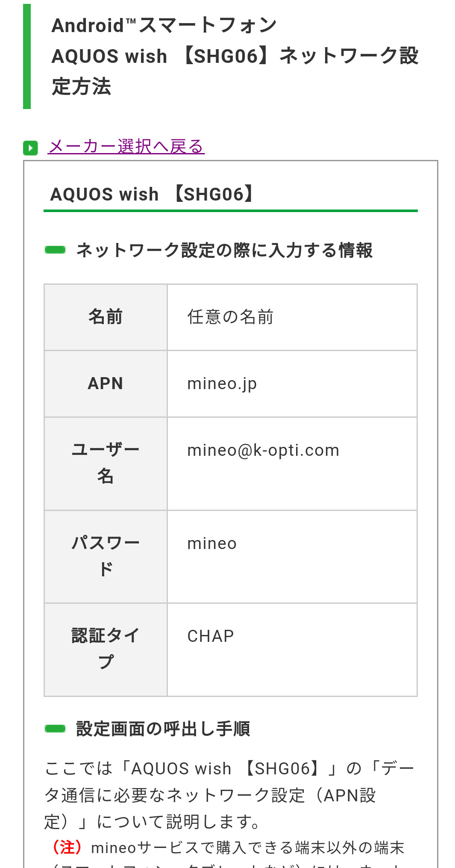Image resolution: width=455 pixels, height=868 pixels.
Task: Select the AQUOS wish 【SHG06】 section heading
Action: click(153, 195)
